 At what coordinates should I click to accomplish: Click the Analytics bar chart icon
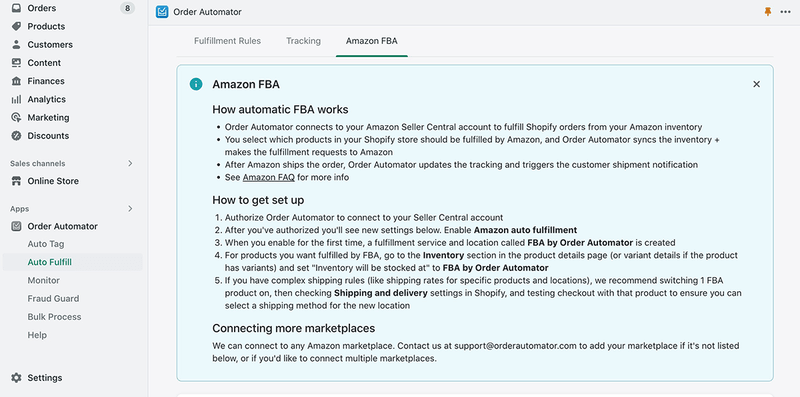point(16,99)
